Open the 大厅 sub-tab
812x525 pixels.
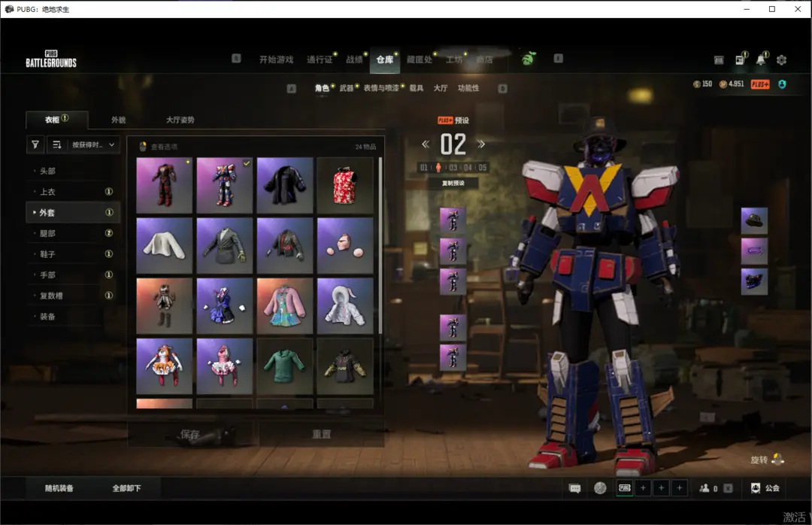click(x=441, y=88)
